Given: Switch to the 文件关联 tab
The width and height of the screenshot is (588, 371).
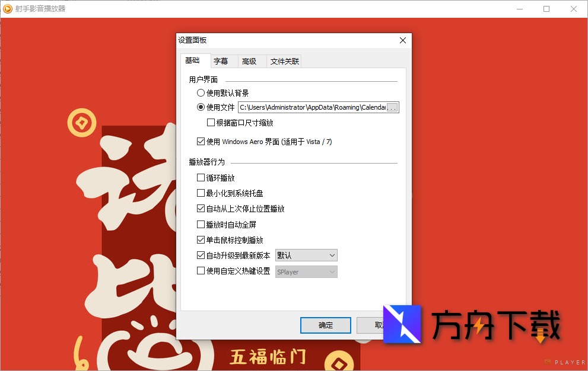Looking at the screenshot, I should [x=284, y=60].
